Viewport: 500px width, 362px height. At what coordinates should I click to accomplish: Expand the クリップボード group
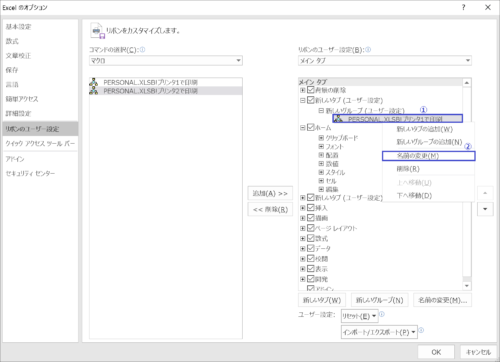pos(321,138)
